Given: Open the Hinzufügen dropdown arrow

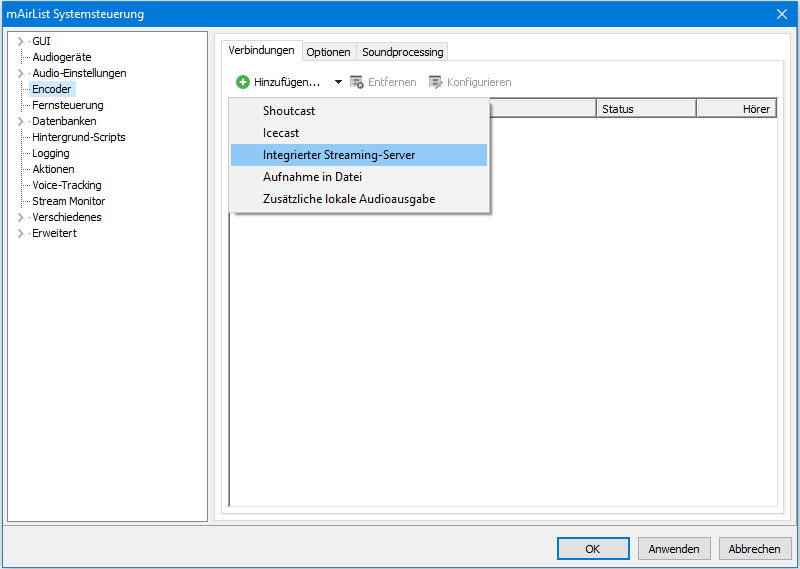Looking at the screenshot, I should coord(338,82).
